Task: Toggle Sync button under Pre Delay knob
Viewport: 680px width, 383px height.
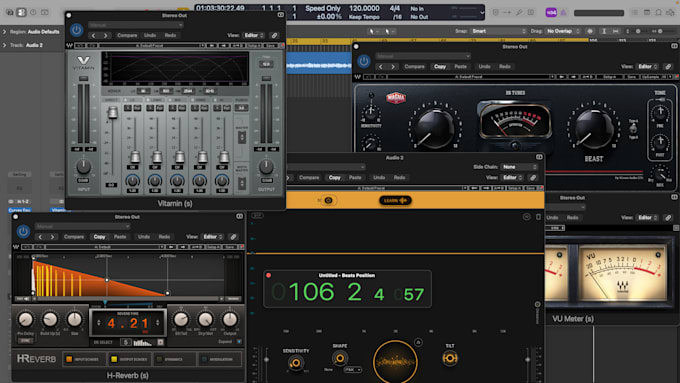Action: click(x=26, y=340)
